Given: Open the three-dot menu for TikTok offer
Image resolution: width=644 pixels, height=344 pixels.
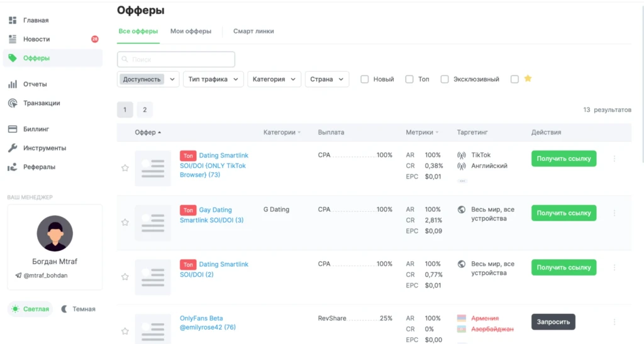Looking at the screenshot, I should (x=614, y=158).
